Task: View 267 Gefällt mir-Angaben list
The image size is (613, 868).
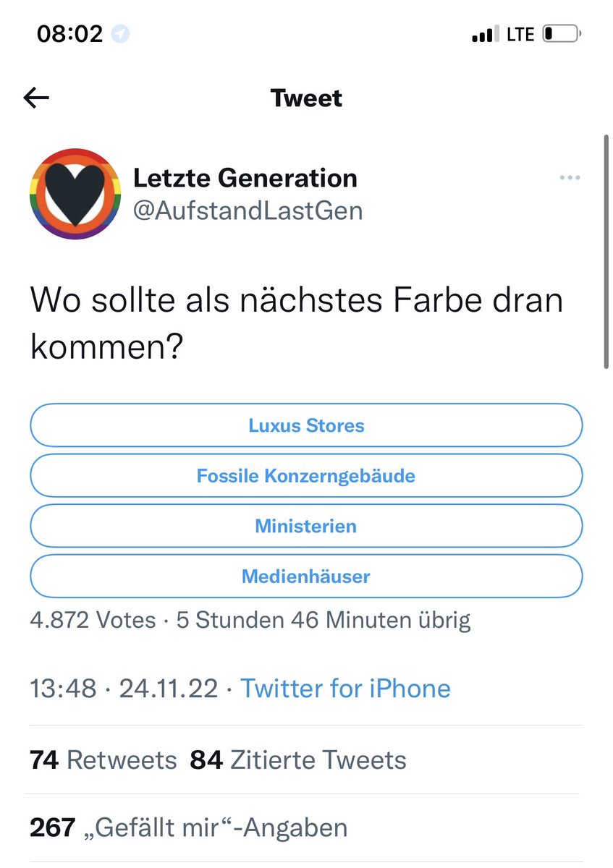Action: pyautogui.click(x=189, y=827)
